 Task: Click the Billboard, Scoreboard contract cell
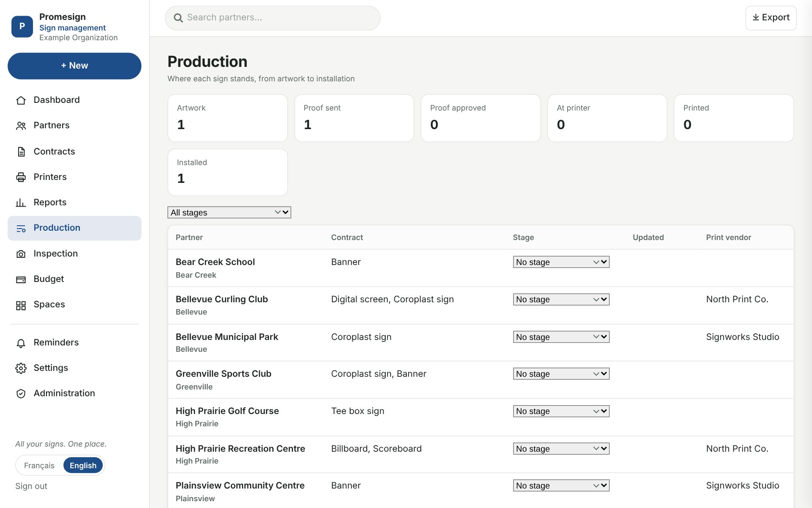tap(376, 449)
